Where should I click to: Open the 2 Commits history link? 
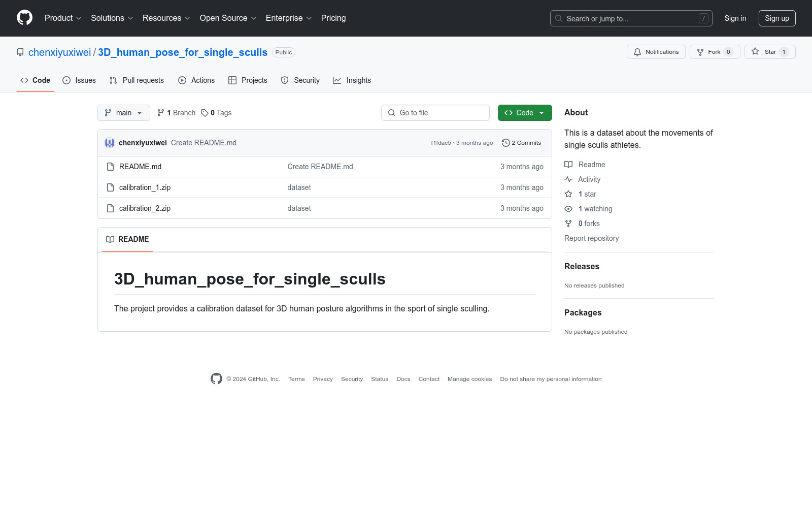pyautogui.click(x=521, y=143)
